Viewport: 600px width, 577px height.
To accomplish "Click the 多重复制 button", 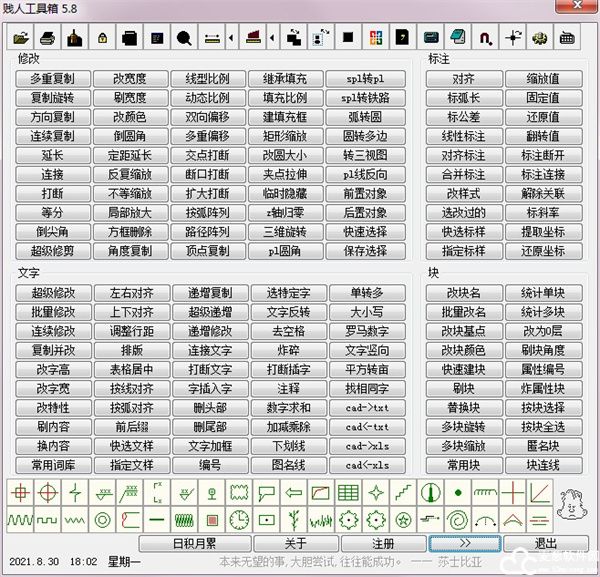I will click(52, 79).
